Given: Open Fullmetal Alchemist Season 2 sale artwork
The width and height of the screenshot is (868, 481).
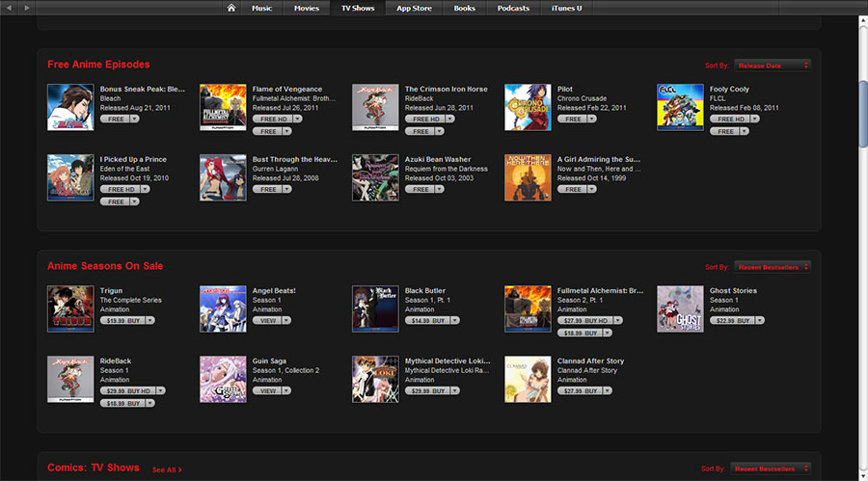Looking at the screenshot, I should click(x=528, y=308).
